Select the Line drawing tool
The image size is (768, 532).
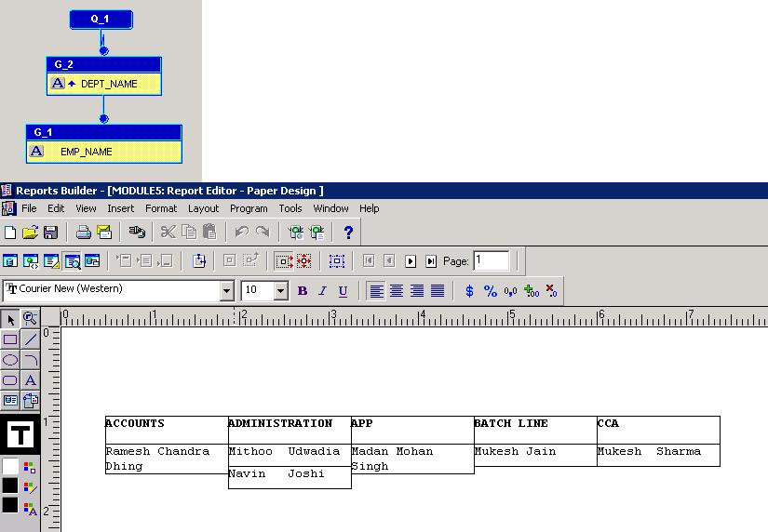[31, 339]
